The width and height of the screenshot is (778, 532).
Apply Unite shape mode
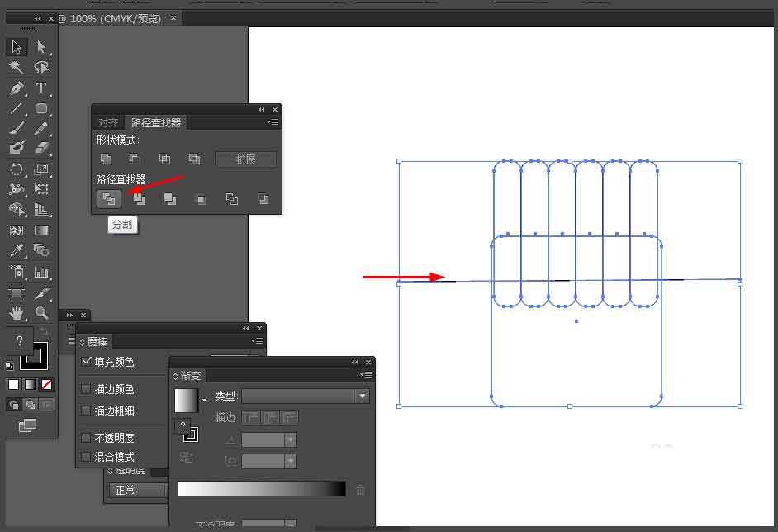(107, 159)
